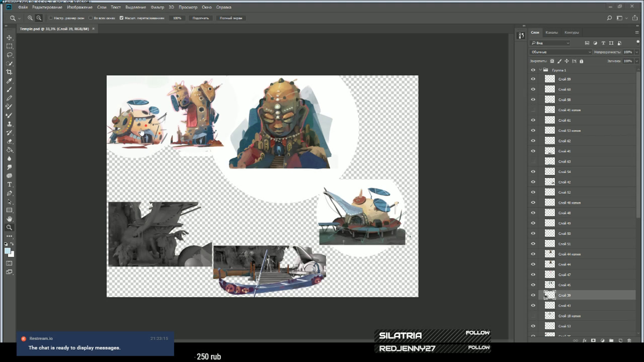Click the Zoom In option icon

[x=30, y=18]
